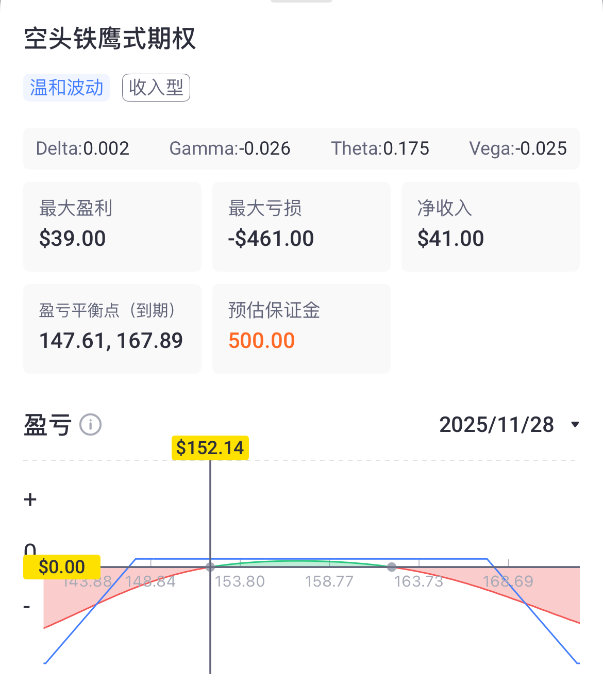The height and width of the screenshot is (700, 603).
Task: Select the 温和波动 tag
Action: pyautogui.click(x=66, y=88)
